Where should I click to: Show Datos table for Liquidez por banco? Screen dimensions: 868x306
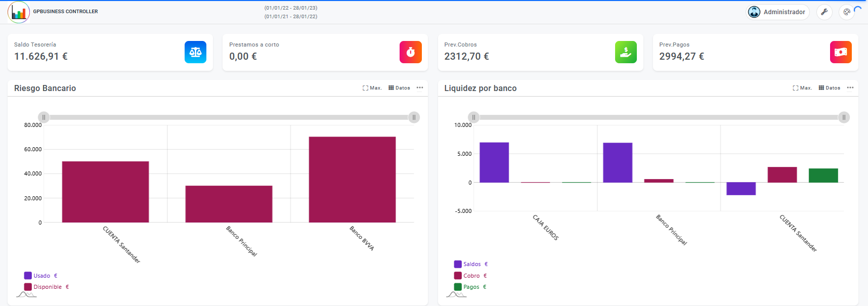830,88
